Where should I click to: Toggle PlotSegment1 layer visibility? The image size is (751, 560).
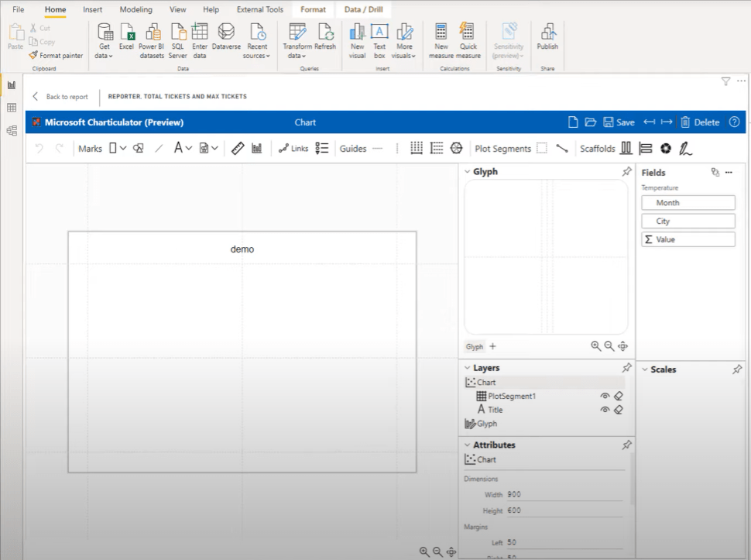coord(605,396)
